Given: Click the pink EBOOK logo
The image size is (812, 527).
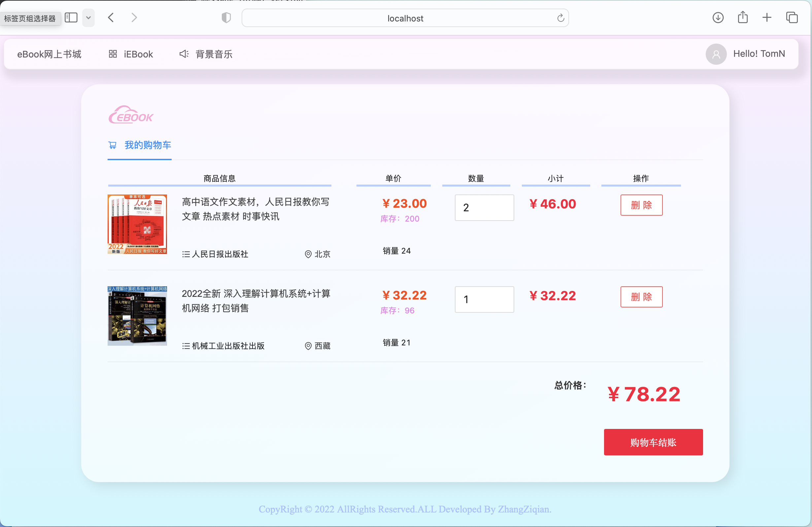Looking at the screenshot, I should click(131, 115).
